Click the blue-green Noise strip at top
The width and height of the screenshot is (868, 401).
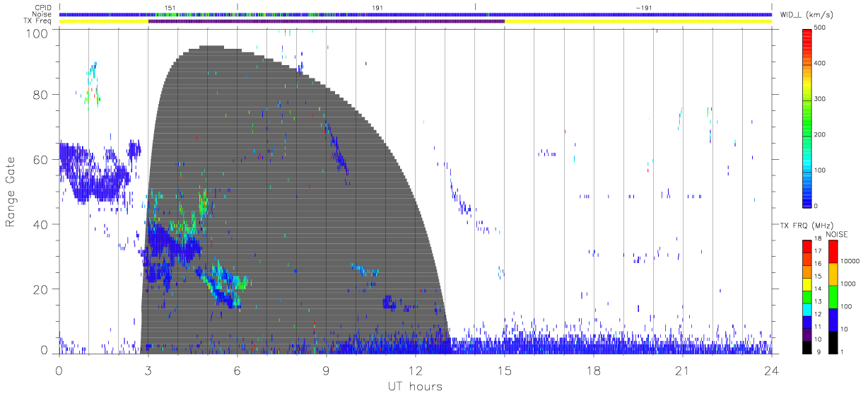click(x=415, y=14)
